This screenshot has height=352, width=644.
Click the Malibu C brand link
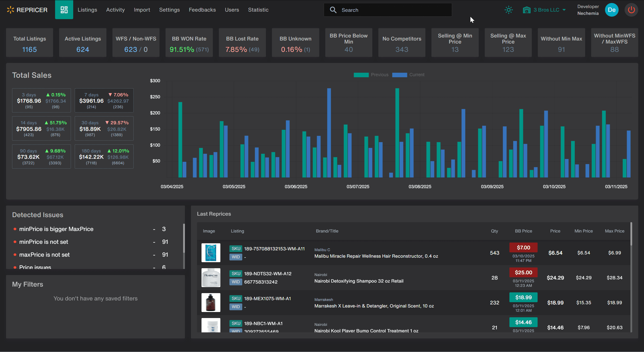click(322, 250)
